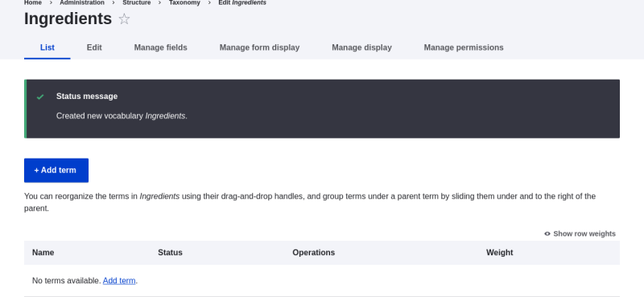Switch to Manage fields tab
644x297 pixels.
[x=160, y=47]
